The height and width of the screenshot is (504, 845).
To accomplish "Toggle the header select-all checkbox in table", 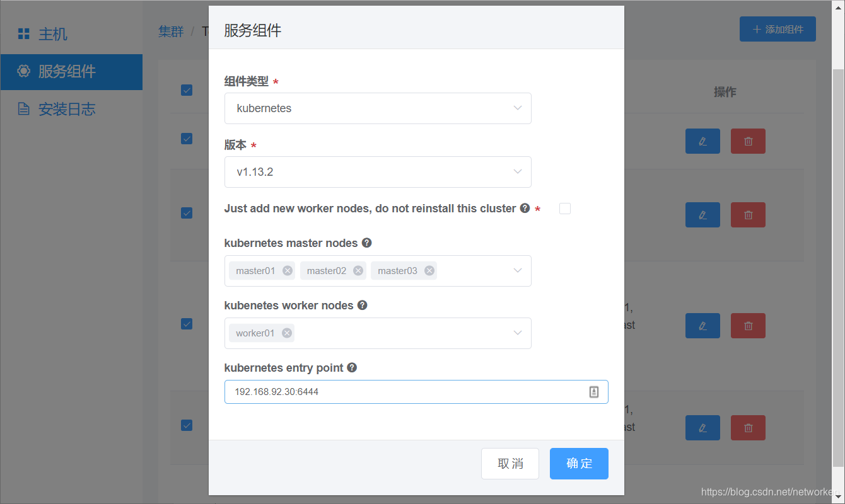I will click(187, 90).
